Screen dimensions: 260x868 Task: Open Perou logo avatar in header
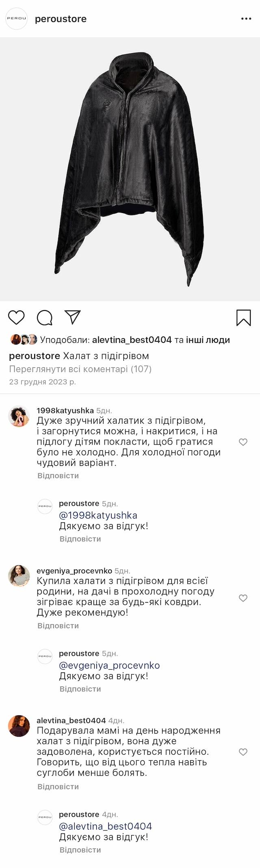pos(16,19)
